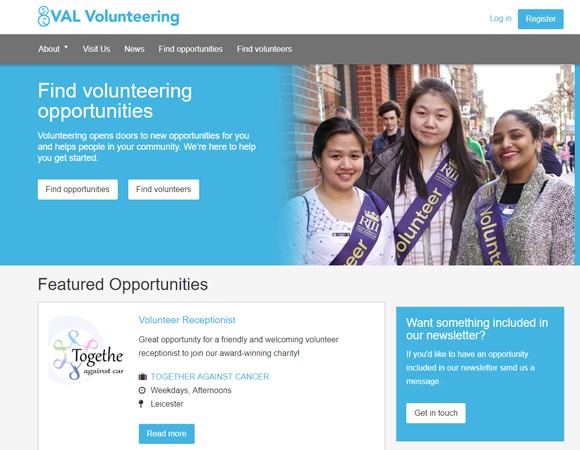Click the hero photo of volunteers
This screenshot has width=580, height=450.
point(427,165)
